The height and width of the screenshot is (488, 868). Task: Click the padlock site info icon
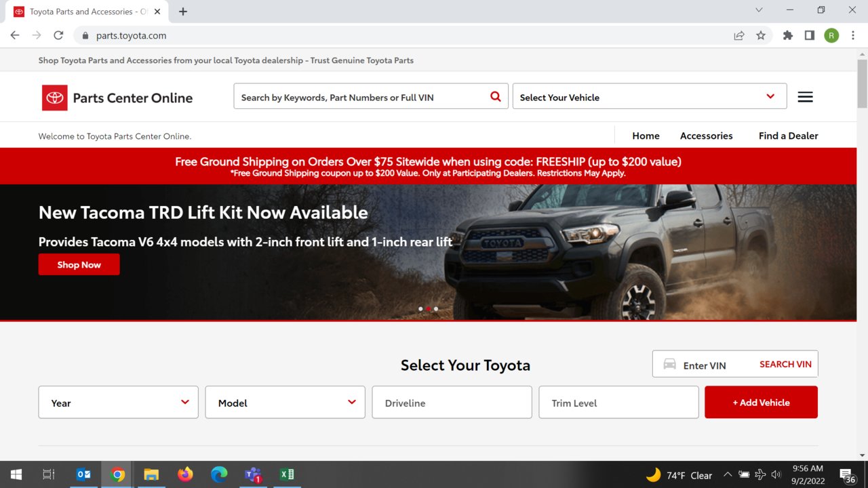click(85, 35)
